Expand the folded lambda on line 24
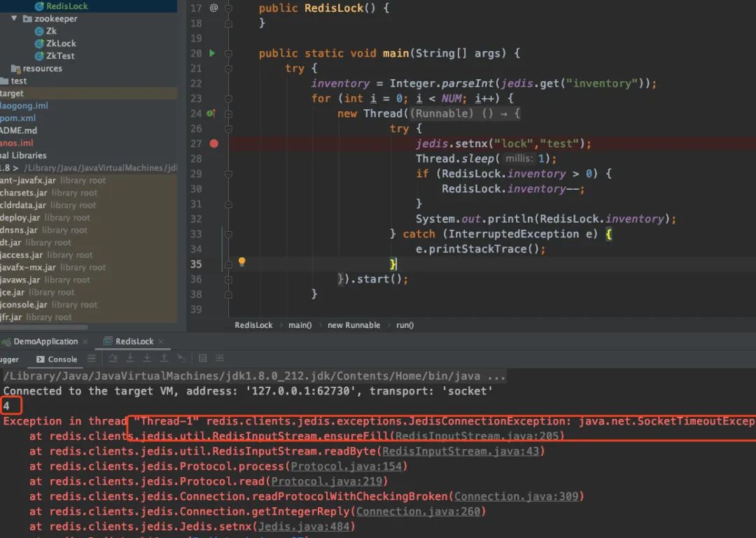Screen dimensions: 756x538 pos(228,114)
